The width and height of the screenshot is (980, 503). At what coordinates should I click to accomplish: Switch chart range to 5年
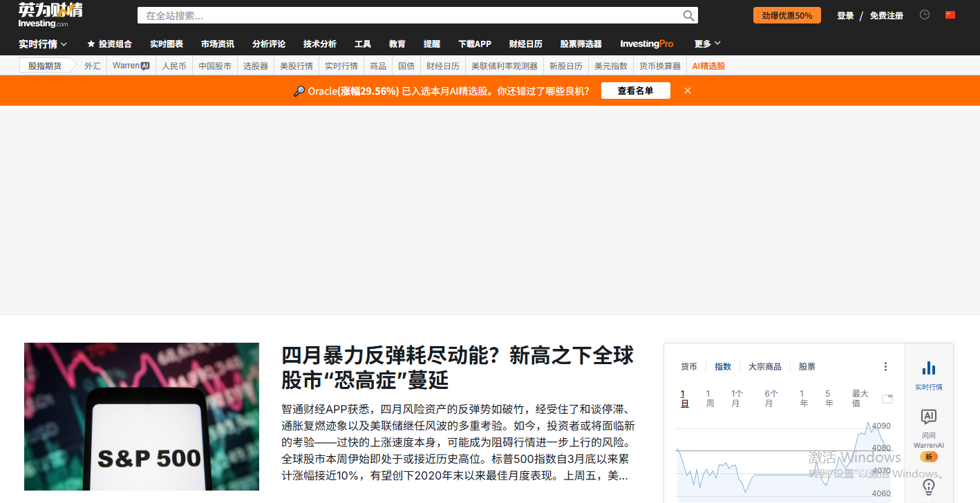point(828,397)
